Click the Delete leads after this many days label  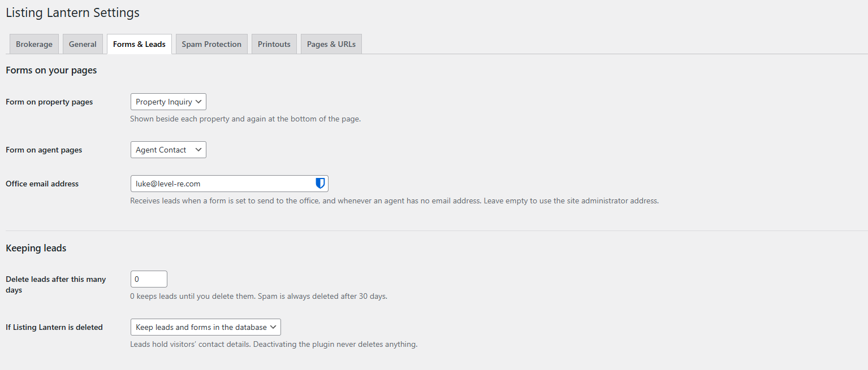pyautogui.click(x=56, y=285)
